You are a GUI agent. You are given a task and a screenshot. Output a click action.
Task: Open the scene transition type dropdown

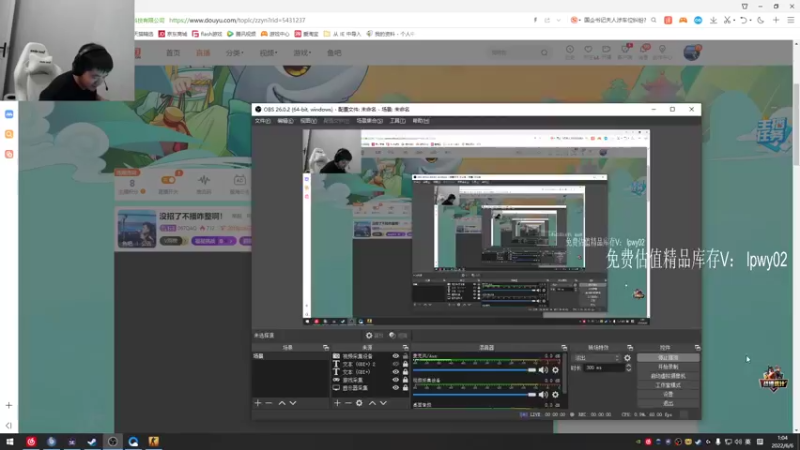pos(596,358)
